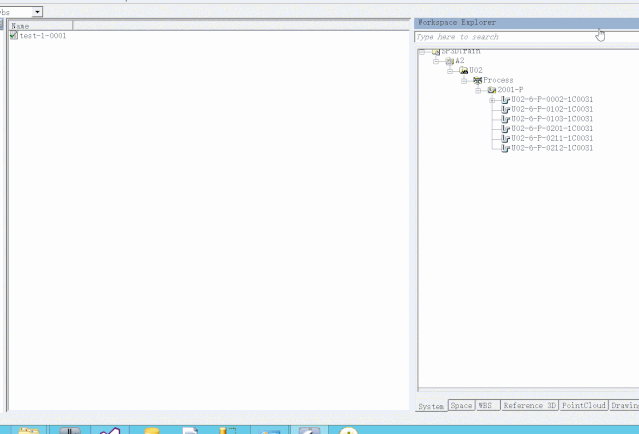This screenshot has height=434, width=639.
Task: Collapse the 2001-P node
Action: (478, 90)
